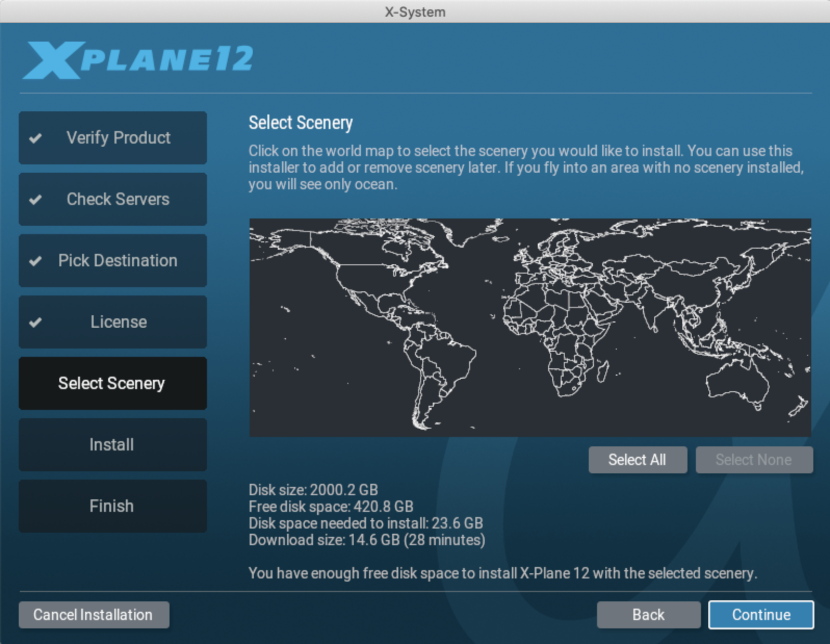Viewport: 830px width, 644px height.
Task: Select North America scenery on the world map
Action: coord(369,276)
